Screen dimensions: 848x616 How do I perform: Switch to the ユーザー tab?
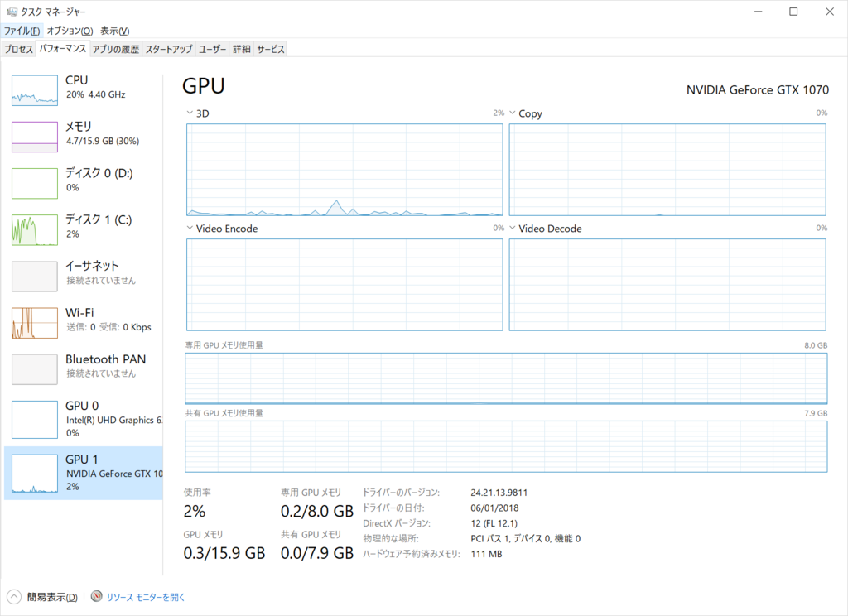pyautogui.click(x=213, y=49)
